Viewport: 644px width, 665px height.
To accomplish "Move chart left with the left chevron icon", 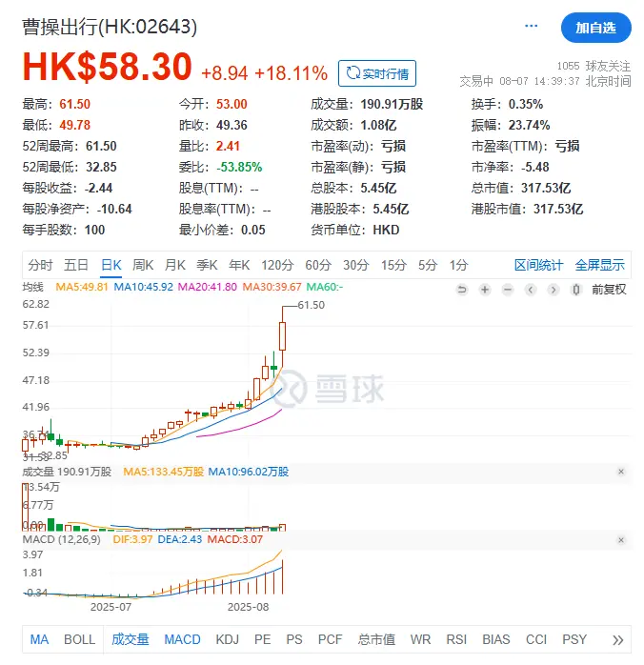I will point(531,290).
